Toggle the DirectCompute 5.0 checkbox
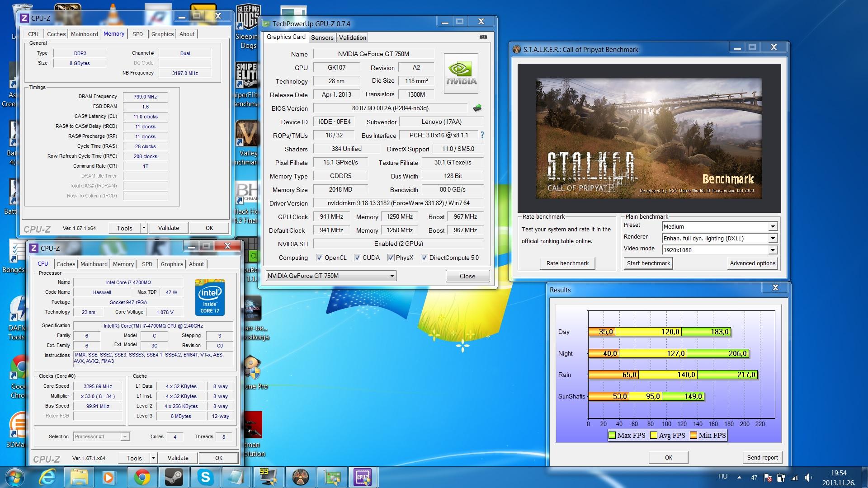 [x=424, y=258]
